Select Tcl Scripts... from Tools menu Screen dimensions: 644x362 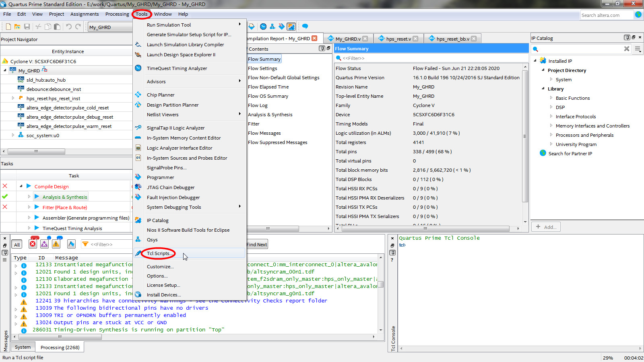[x=190, y=253]
